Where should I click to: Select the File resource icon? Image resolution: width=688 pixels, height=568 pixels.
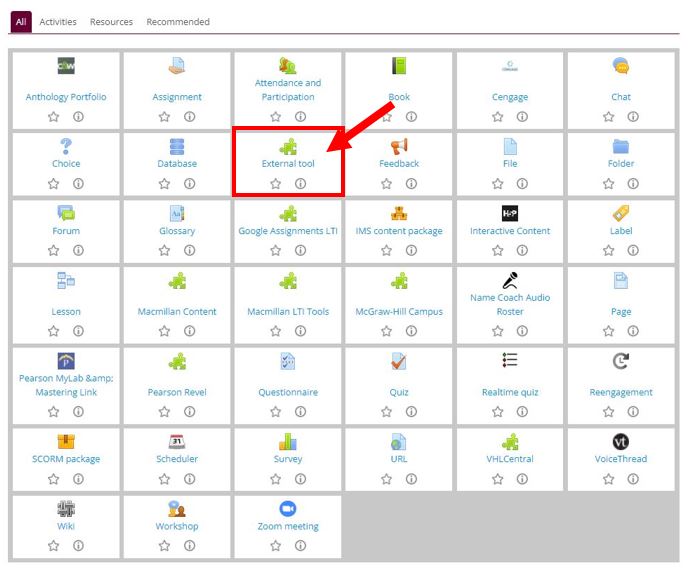pos(510,146)
